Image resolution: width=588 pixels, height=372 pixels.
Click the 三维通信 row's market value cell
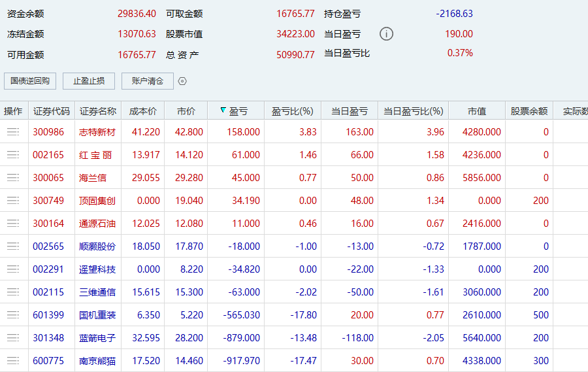[x=482, y=292]
